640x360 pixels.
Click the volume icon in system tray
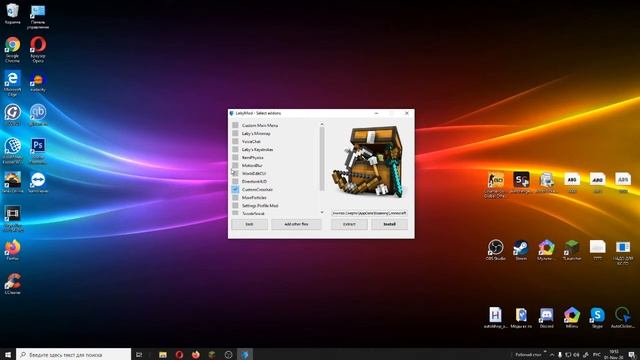point(577,355)
